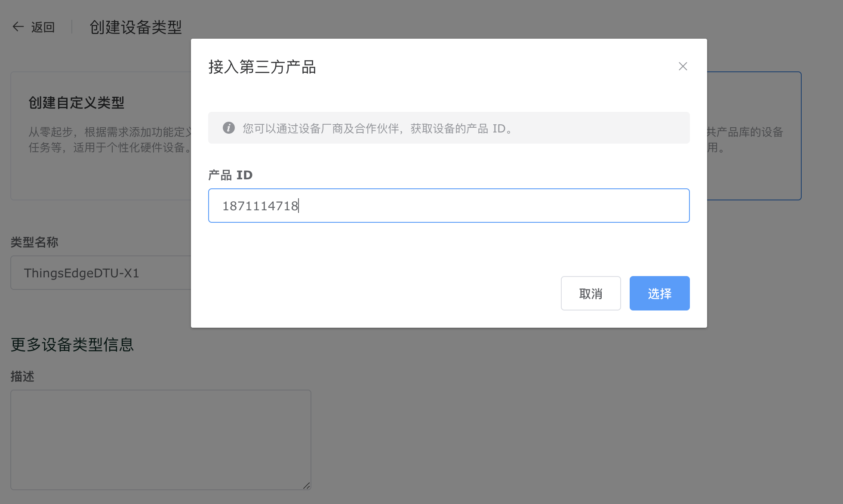843x504 pixels.
Task: Click the 创建设备类型 page title
Action: 135,27
